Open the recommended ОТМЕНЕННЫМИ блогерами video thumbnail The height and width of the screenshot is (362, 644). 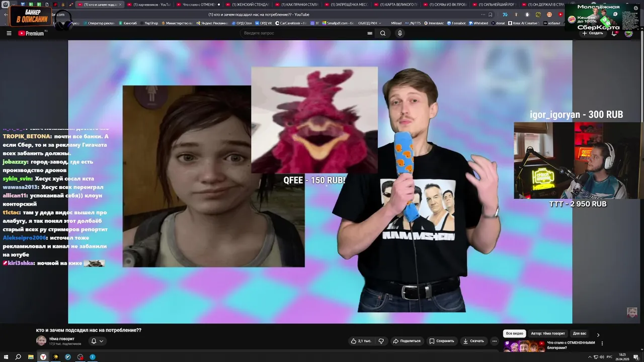tap(524, 347)
